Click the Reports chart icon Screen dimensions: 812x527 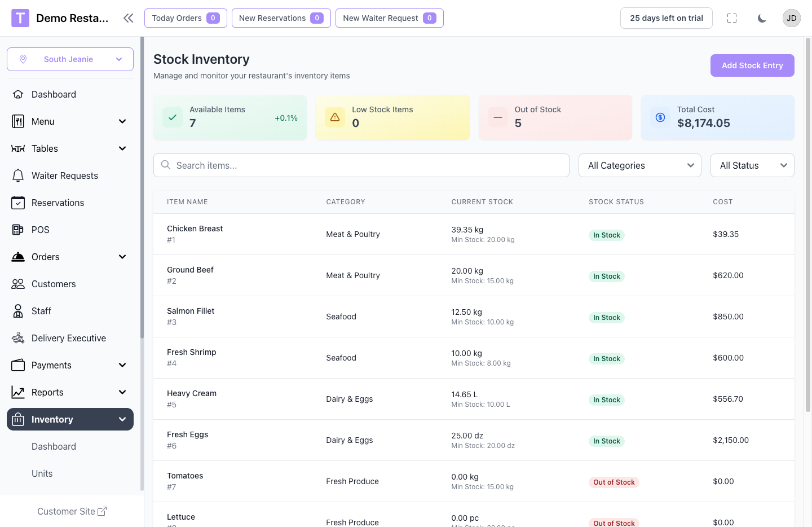click(18, 392)
